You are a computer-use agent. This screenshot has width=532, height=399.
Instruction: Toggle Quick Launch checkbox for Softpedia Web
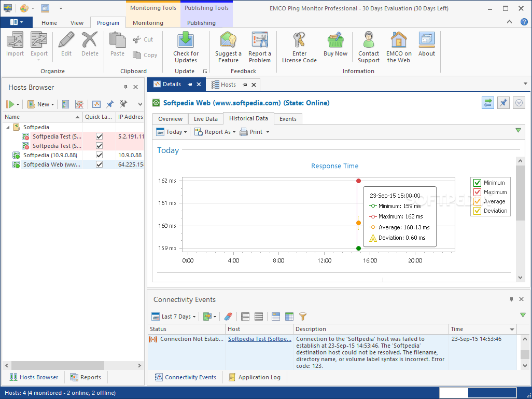tap(99, 164)
